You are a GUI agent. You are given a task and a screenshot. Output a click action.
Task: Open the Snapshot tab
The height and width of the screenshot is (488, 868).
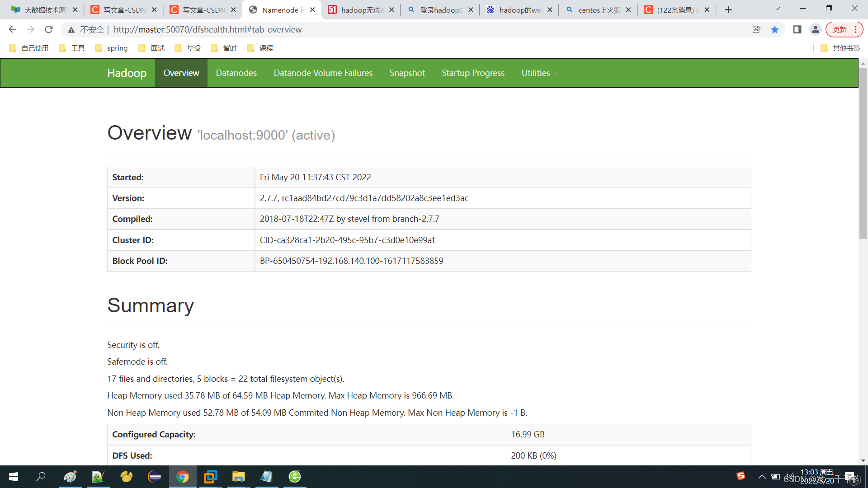click(x=407, y=73)
